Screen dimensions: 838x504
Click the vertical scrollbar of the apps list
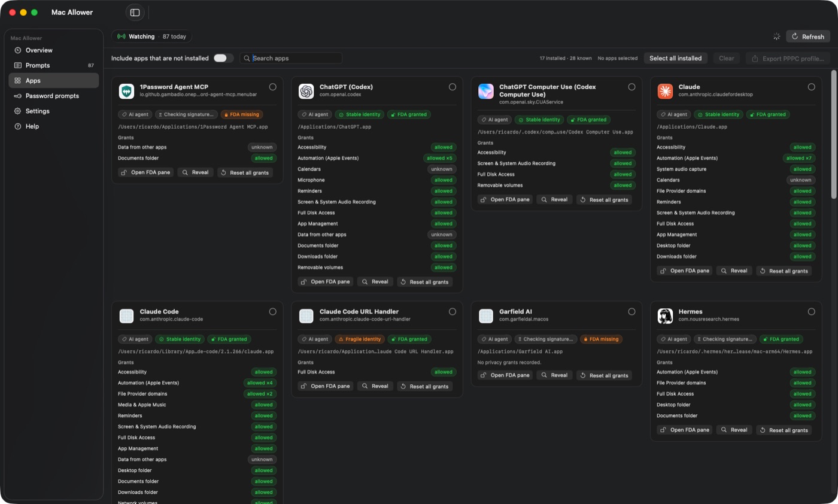834,135
